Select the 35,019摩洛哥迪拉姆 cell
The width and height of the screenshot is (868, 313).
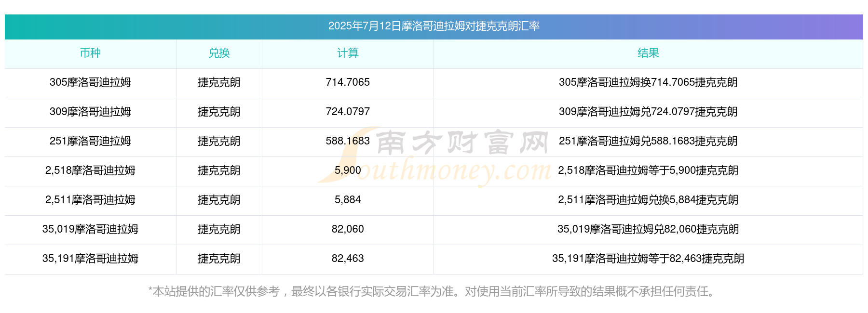coord(90,229)
